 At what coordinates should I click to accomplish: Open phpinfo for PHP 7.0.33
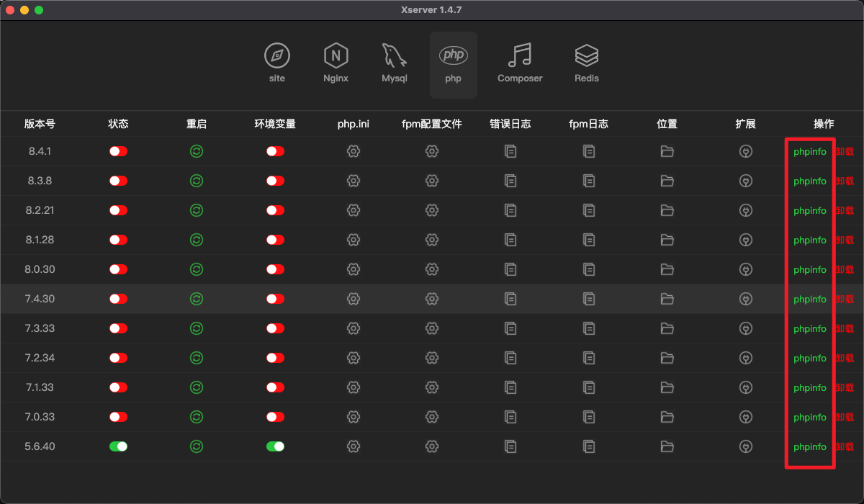pos(810,418)
